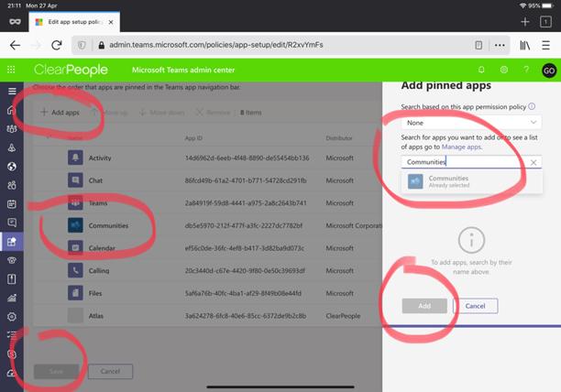Click Cancel next to Save
Viewport: 561px width, 392px height.
[110, 371]
